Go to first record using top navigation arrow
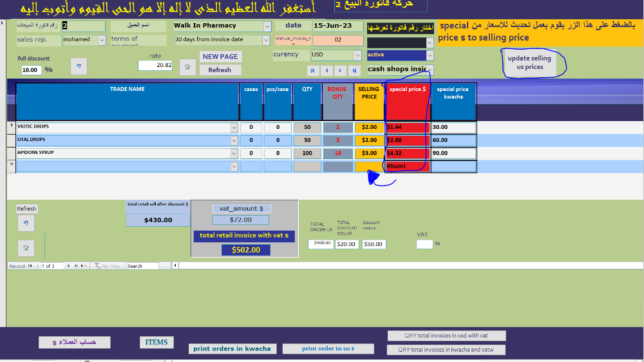Image resolution: width=644 pixels, height=362 pixels. 314,70
